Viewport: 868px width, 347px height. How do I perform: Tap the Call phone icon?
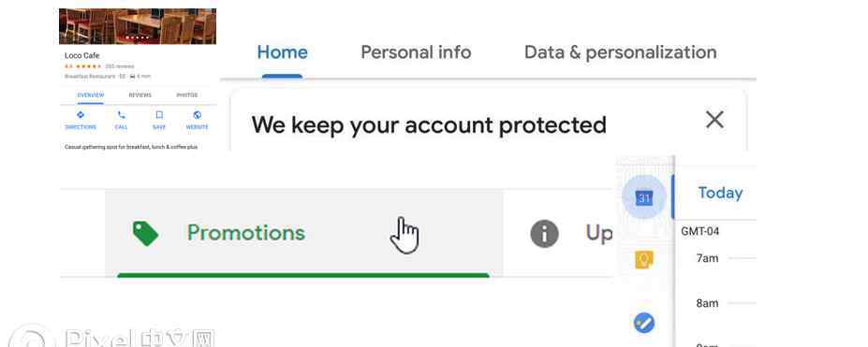click(121, 115)
